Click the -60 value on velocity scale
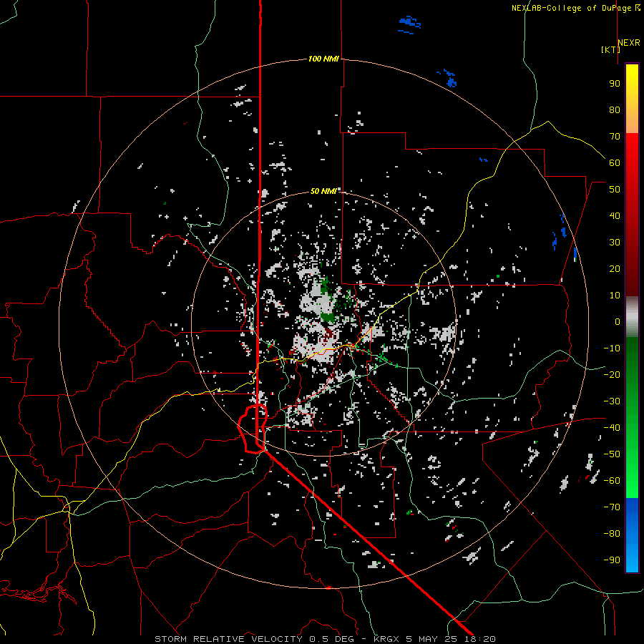Screen dimensions: 644x644 (612, 481)
